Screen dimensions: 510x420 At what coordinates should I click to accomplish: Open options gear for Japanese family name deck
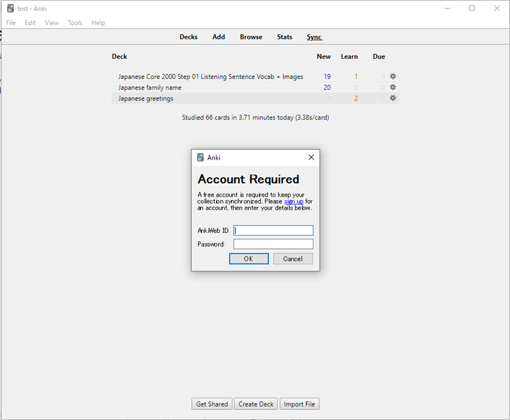[393, 87]
